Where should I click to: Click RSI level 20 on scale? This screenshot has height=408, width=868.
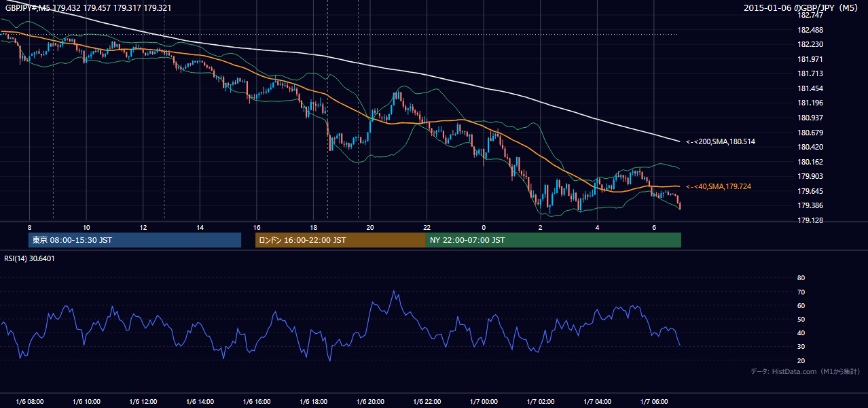point(801,360)
